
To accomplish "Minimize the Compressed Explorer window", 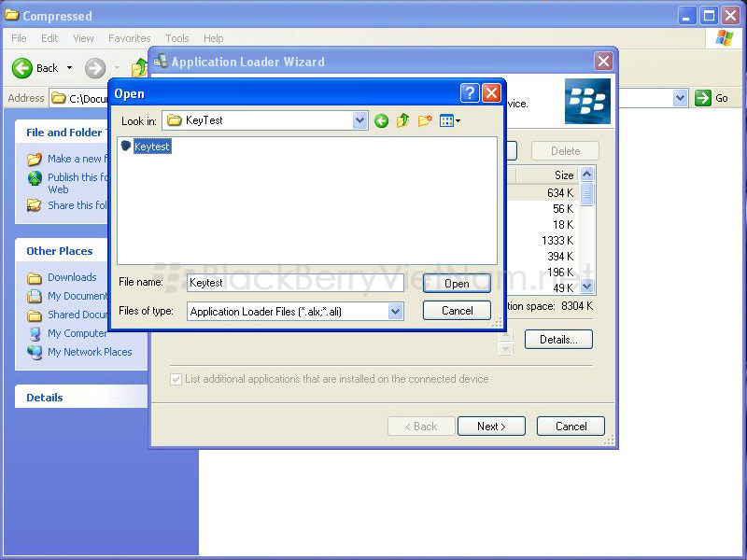I will tap(686, 16).
